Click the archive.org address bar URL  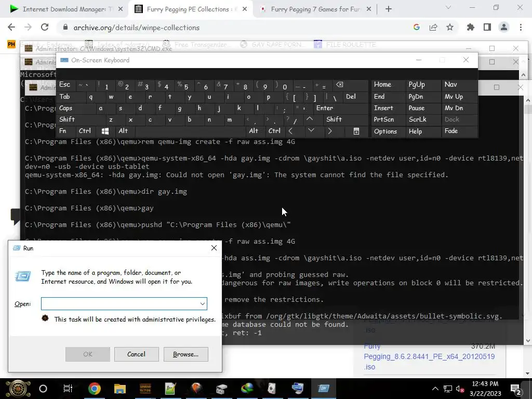coord(137,28)
